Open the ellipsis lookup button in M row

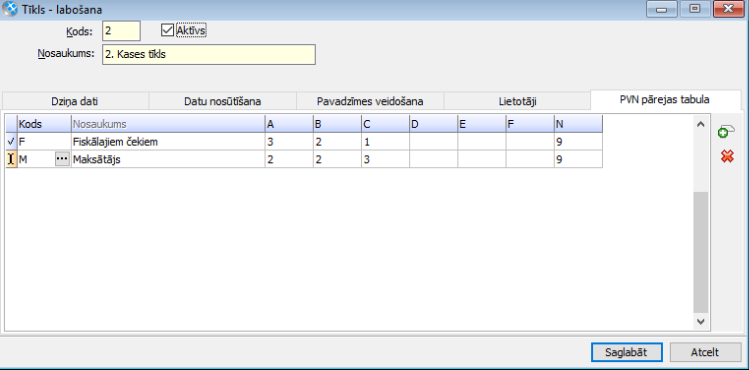pyautogui.click(x=62, y=159)
